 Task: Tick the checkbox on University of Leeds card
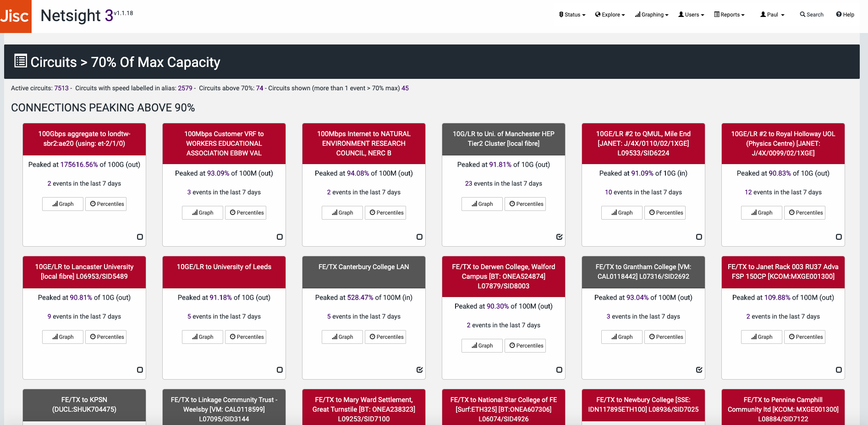click(280, 370)
